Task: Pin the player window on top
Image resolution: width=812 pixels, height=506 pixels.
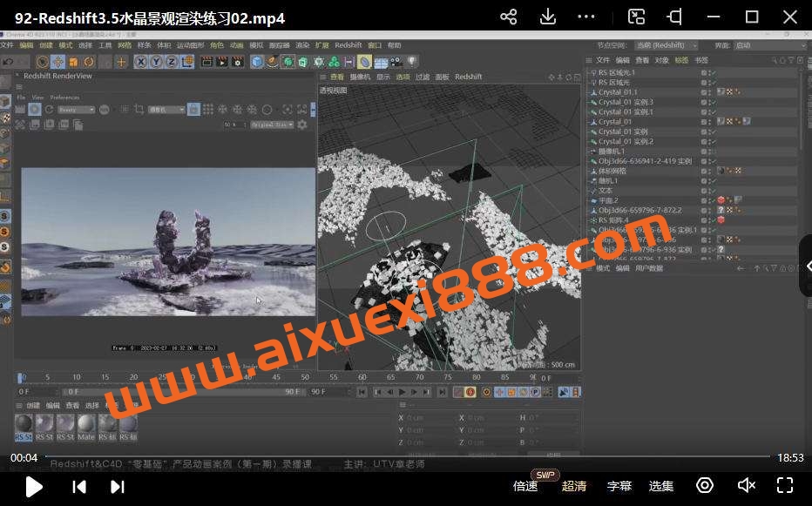Action: (x=674, y=17)
